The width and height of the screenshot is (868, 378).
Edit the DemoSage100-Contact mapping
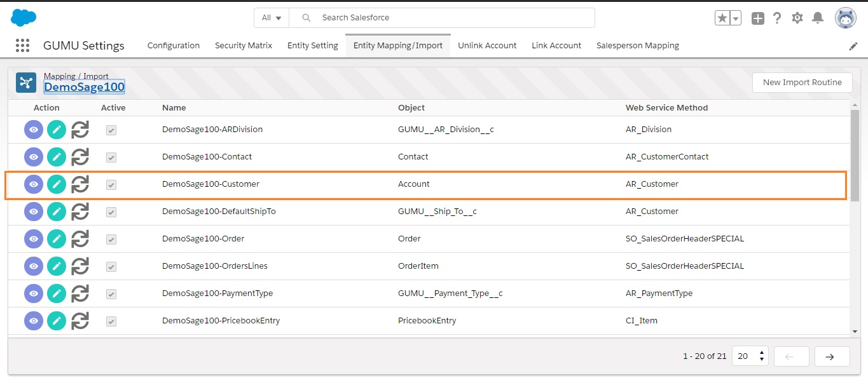[57, 157]
